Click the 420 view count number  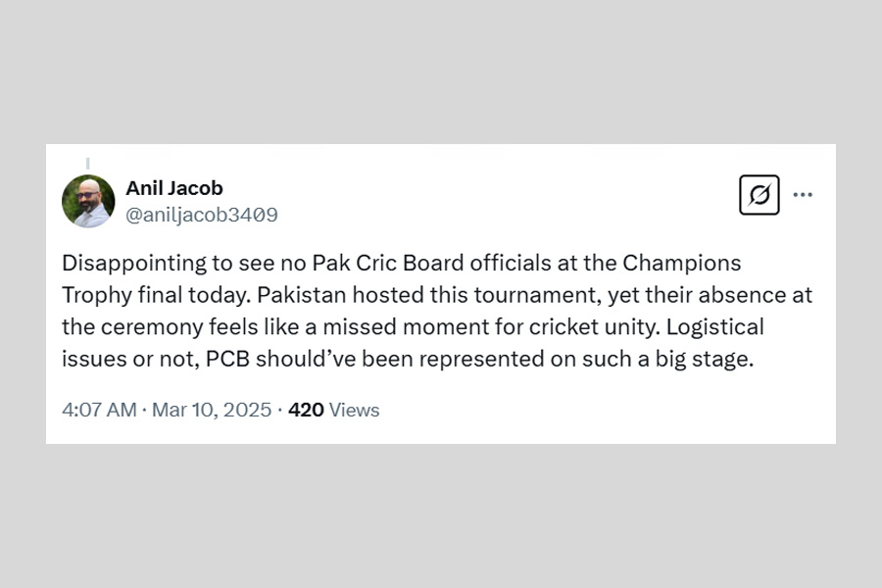(306, 410)
